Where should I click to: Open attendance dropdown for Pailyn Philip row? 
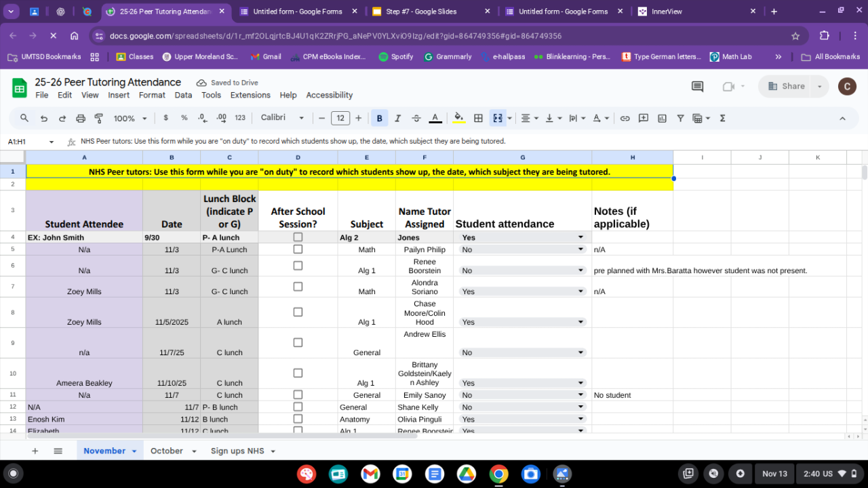pyautogui.click(x=580, y=249)
